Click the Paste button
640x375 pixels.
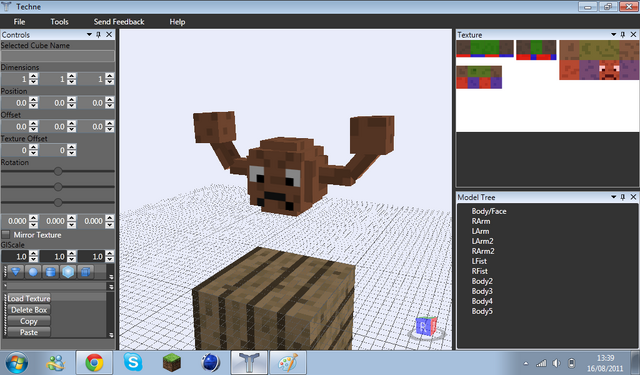click(29, 332)
